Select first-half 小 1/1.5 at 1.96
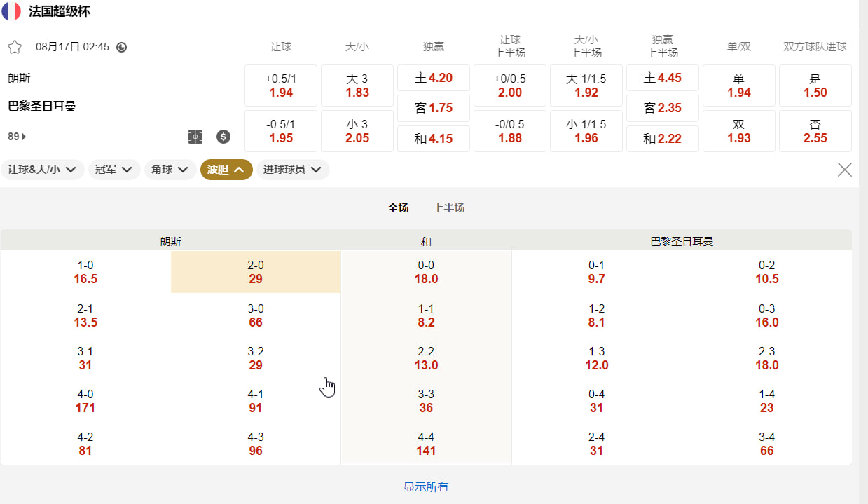The height and width of the screenshot is (504, 868). point(586,131)
